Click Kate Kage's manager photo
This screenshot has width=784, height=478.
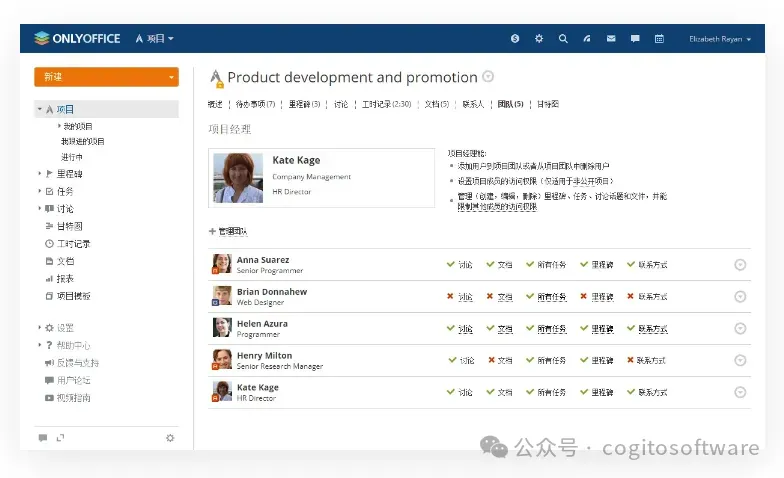tap(238, 178)
